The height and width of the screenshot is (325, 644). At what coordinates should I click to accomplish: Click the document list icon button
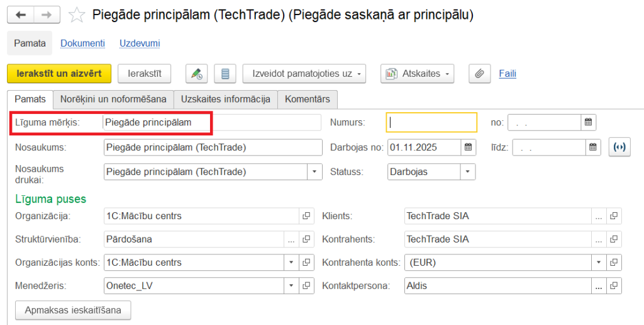pos(225,74)
